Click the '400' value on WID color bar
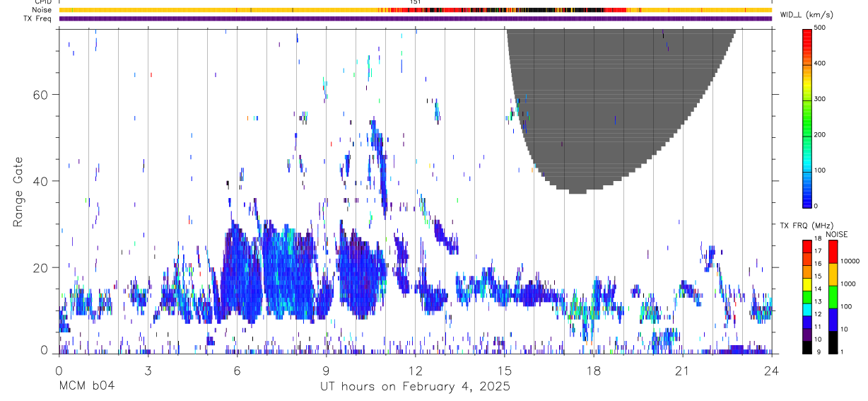868x401 pixels. pyautogui.click(x=821, y=63)
